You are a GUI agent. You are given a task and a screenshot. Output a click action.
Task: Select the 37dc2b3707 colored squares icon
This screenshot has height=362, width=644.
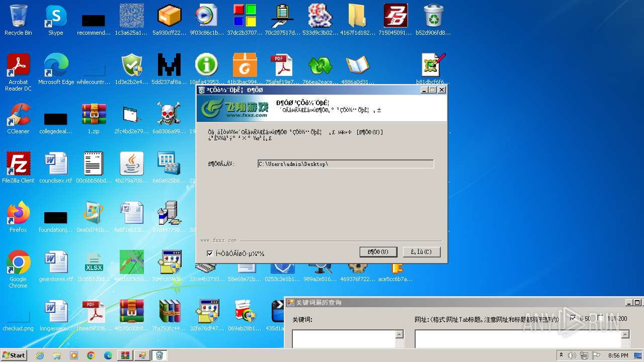point(245,20)
